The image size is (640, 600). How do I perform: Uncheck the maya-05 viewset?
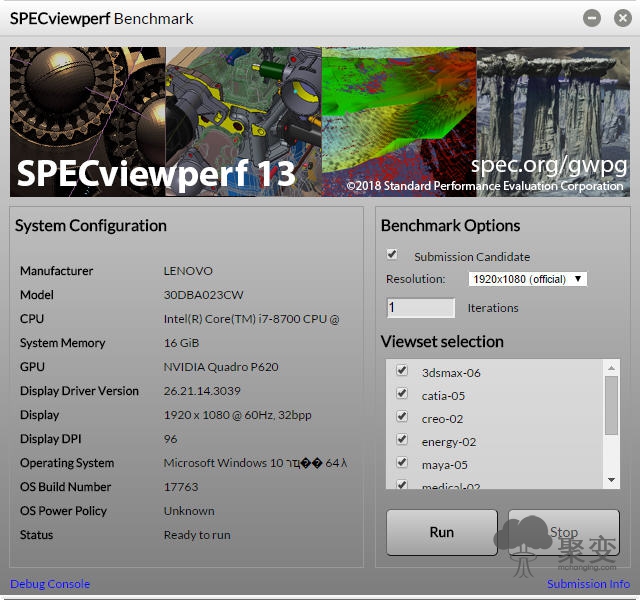click(402, 462)
